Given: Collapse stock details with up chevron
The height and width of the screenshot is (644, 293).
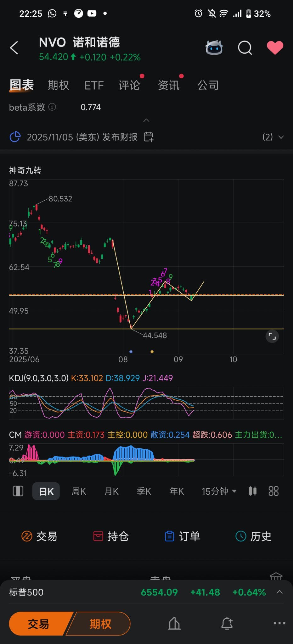Looking at the screenshot, I should coord(146,120).
